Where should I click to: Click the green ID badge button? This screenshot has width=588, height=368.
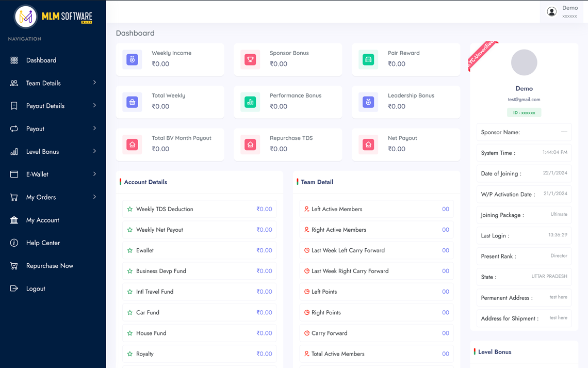tap(524, 113)
